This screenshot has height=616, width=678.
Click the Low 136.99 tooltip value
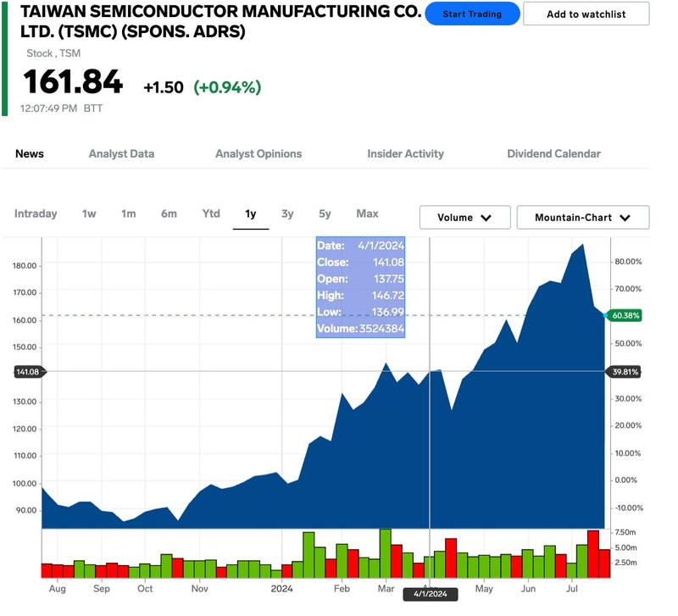pyautogui.click(x=388, y=312)
